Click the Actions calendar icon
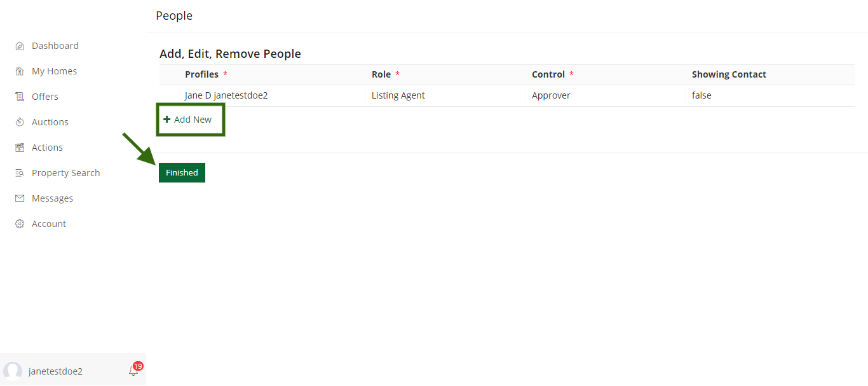The height and width of the screenshot is (386, 868). [x=20, y=148]
